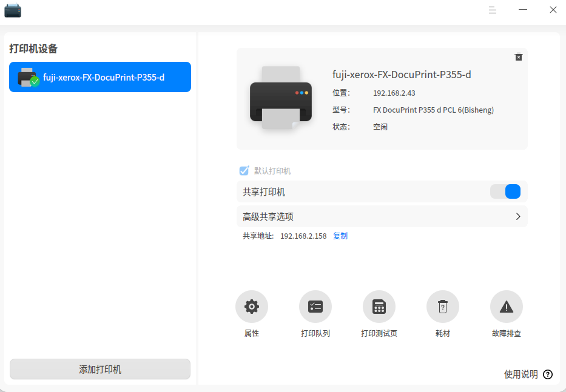
Task: Delete printer via trash icon
Action: pos(518,56)
